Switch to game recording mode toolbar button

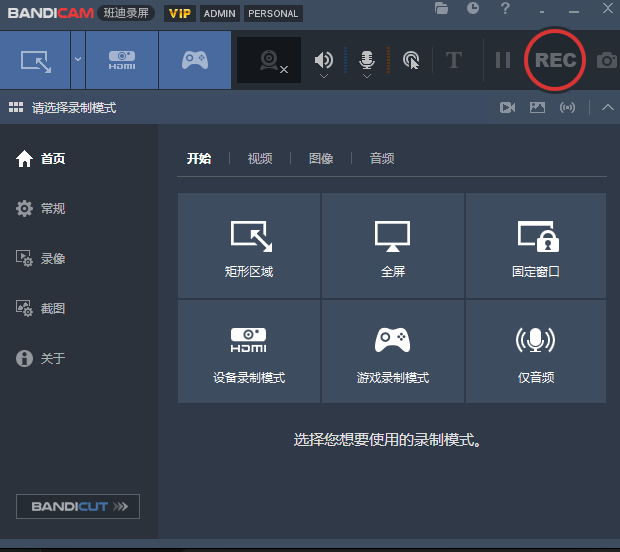[x=195, y=60]
